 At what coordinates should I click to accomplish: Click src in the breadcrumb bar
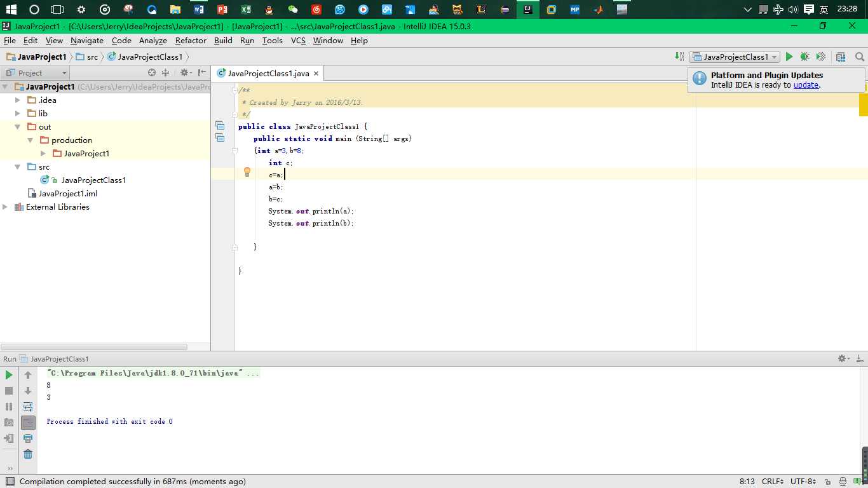pyautogui.click(x=87, y=57)
